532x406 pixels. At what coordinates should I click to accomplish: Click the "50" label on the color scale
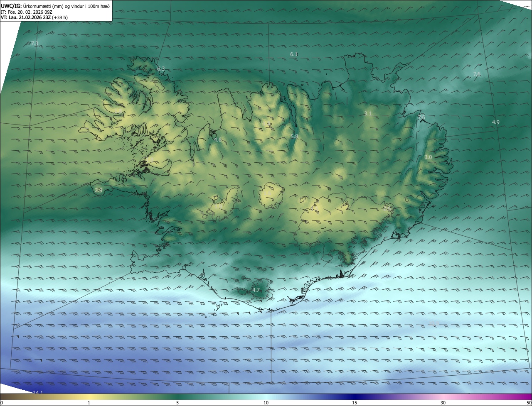(529, 403)
